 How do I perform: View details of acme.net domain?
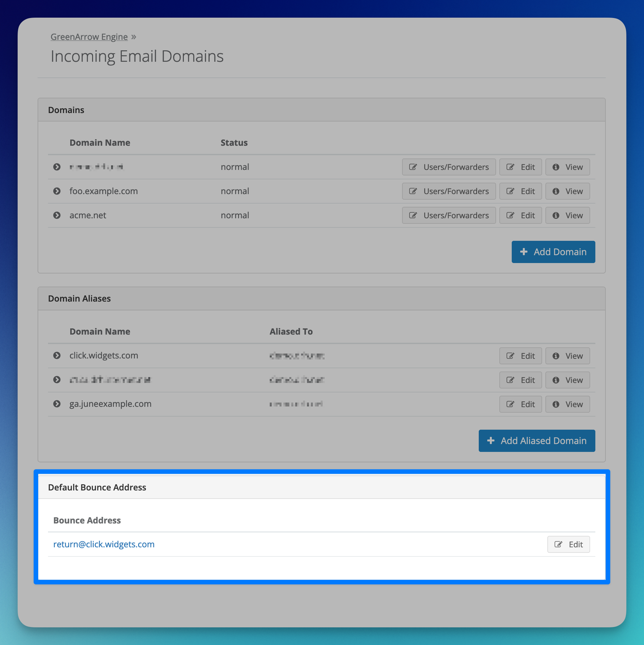pyautogui.click(x=567, y=215)
